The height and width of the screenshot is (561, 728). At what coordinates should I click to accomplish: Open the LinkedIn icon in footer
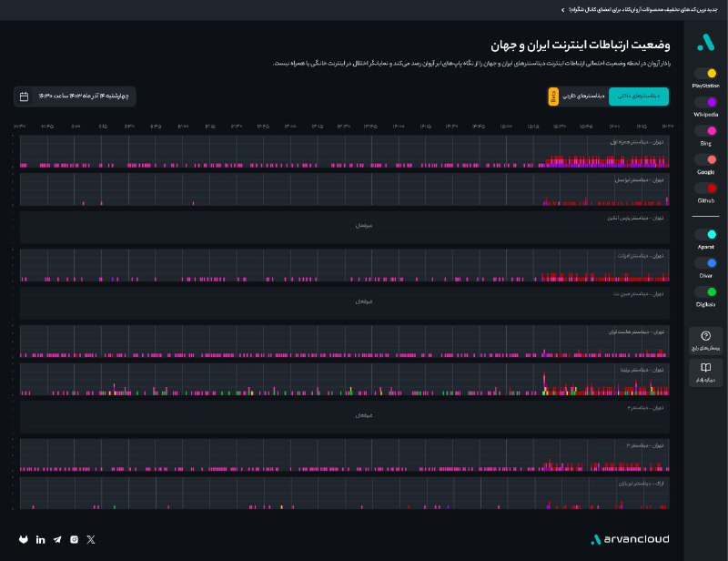[x=40, y=540]
